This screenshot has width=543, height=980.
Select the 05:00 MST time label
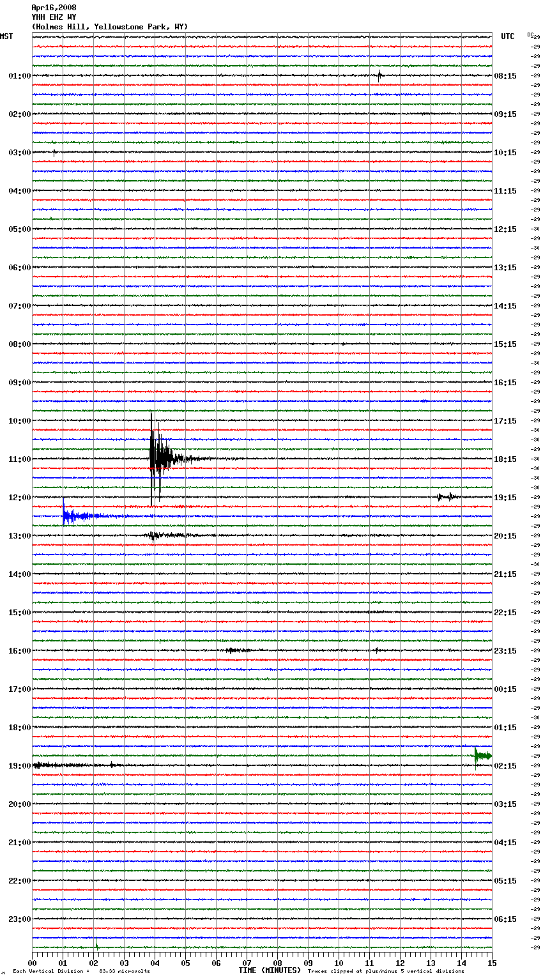point(20,229)
